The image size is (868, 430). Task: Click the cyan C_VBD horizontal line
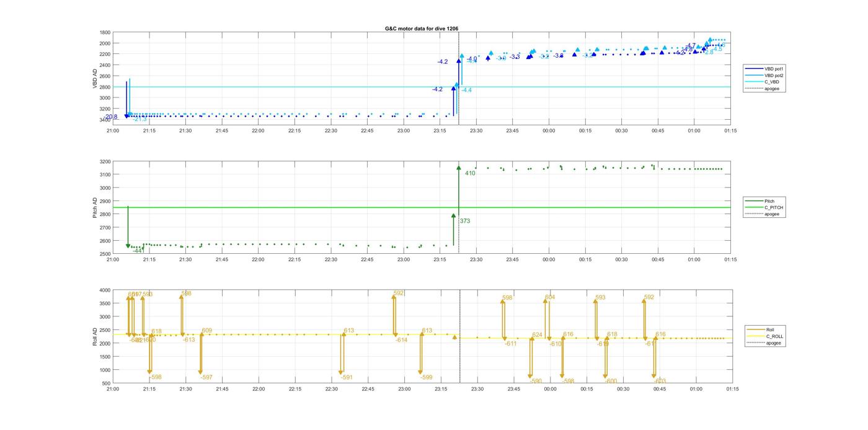tap(422, 87)
